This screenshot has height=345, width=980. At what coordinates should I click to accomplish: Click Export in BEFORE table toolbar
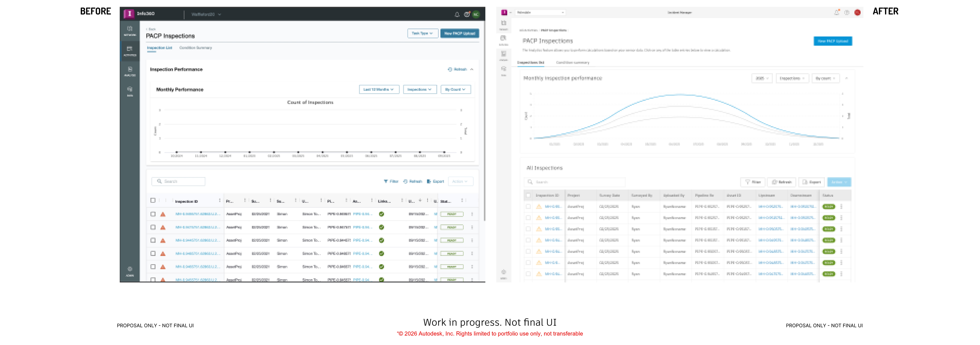point(436,182)
